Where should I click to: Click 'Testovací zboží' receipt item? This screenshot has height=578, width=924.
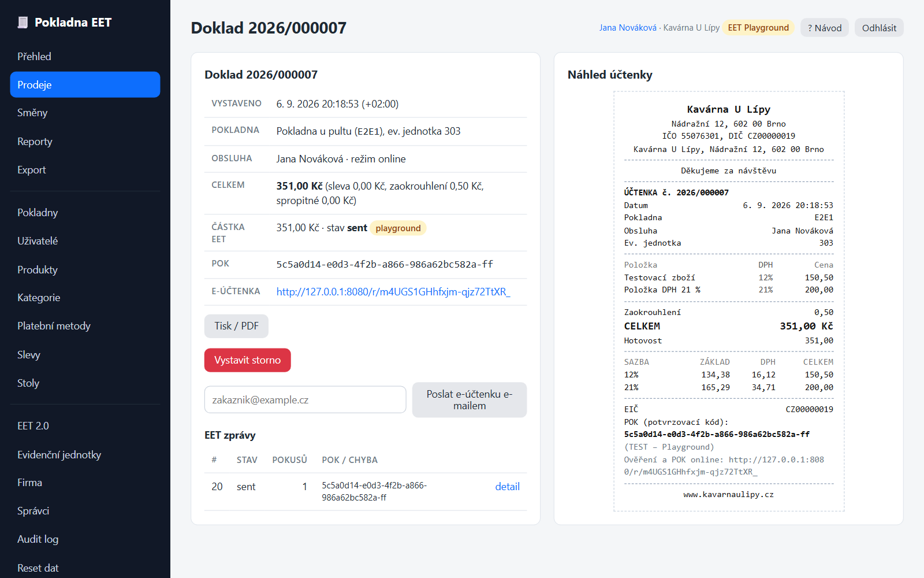point(660,277)
